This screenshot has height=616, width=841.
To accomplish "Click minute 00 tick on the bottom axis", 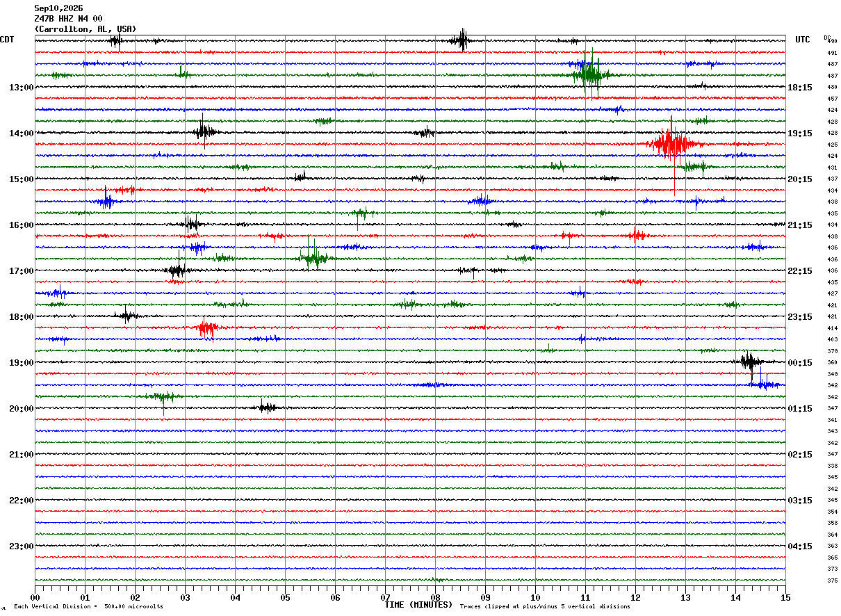I will (35, 597).
